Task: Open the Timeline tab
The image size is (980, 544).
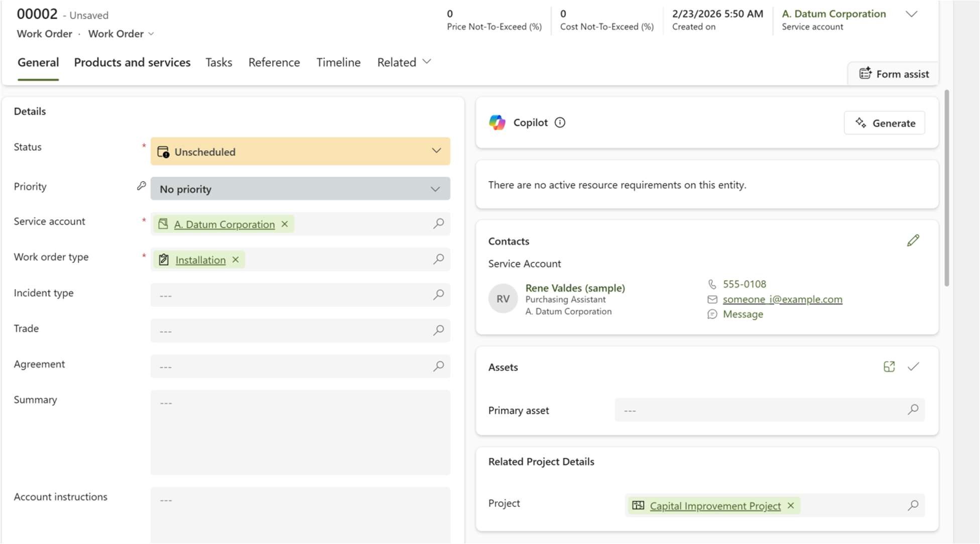Action: tap(338, 62)
